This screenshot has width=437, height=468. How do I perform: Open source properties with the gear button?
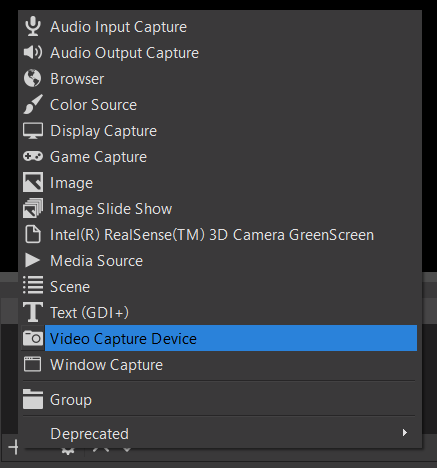pos(68,451)
